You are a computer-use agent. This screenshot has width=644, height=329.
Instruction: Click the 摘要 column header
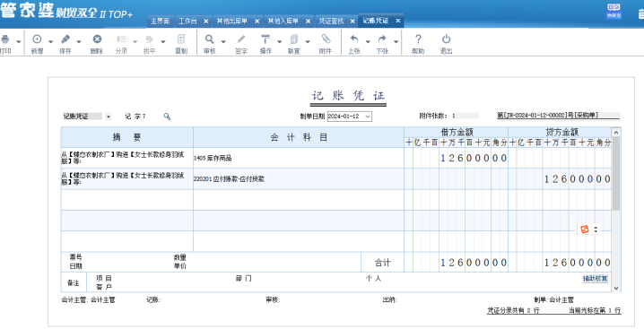(126, 137)
